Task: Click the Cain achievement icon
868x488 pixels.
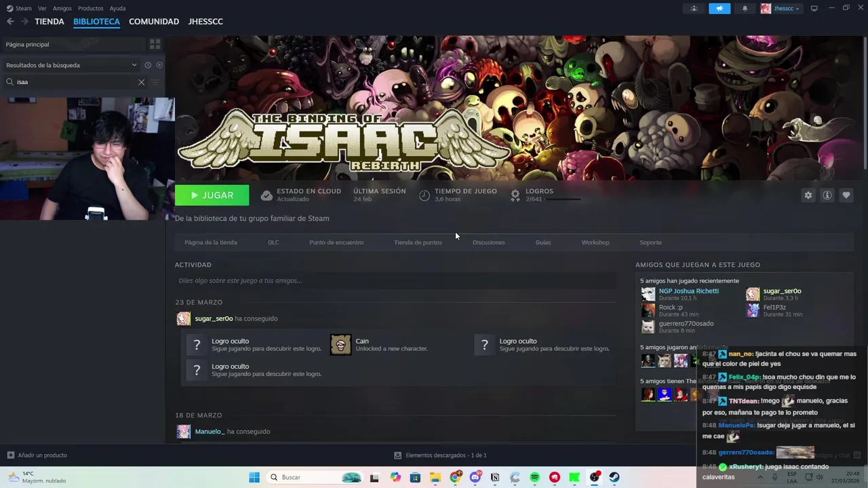Action: [340, 345]
